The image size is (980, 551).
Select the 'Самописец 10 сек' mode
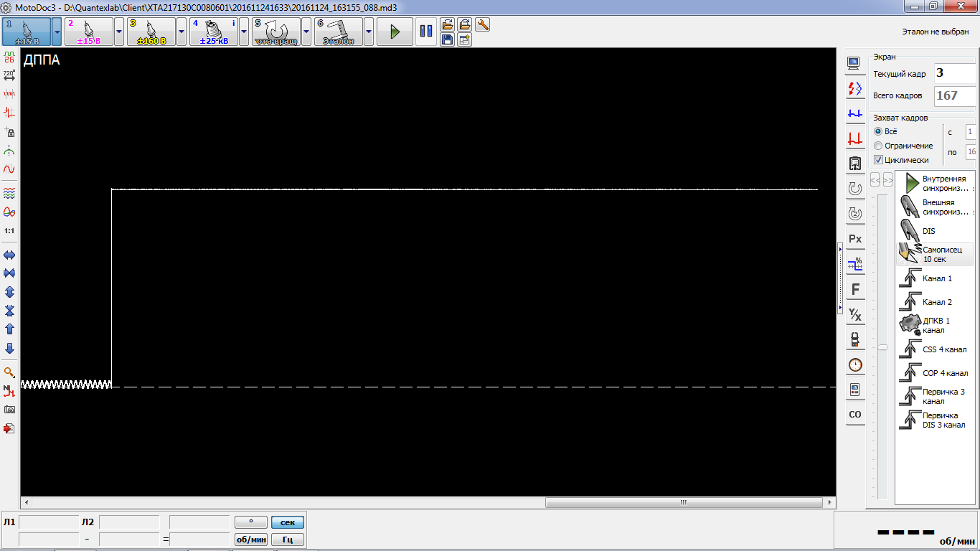point(936,254)
